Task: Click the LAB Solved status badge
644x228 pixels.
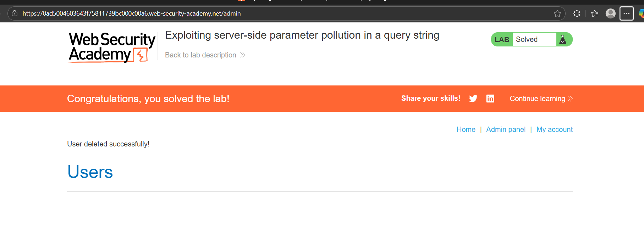Action: pos(527,39)
